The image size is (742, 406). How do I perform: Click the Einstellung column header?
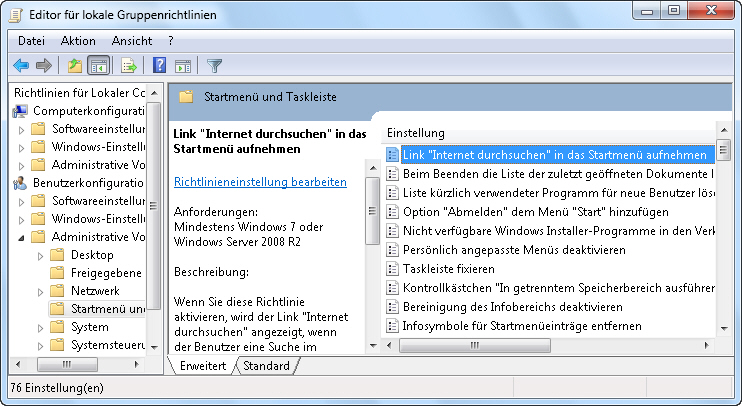[x=416, y=133]
